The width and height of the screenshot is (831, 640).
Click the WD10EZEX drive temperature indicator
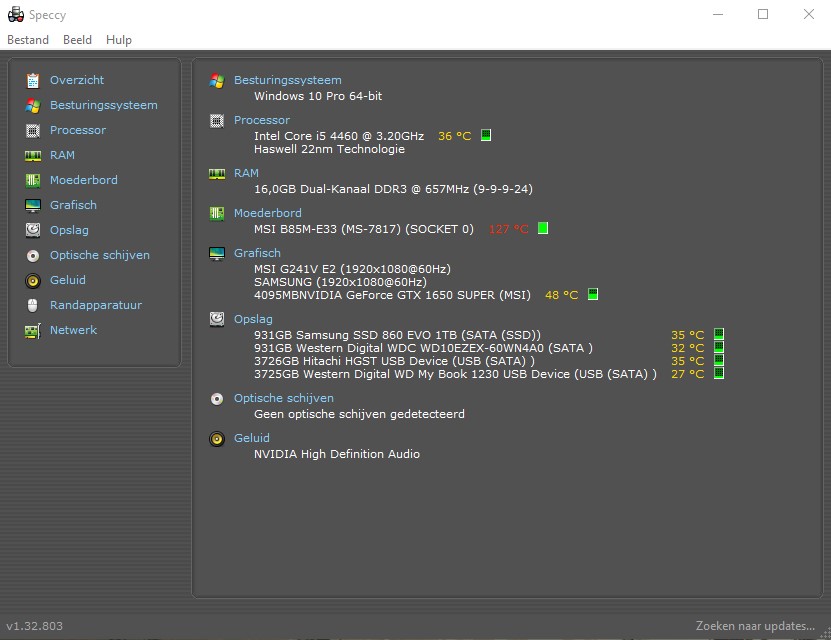tap(719, 347)
